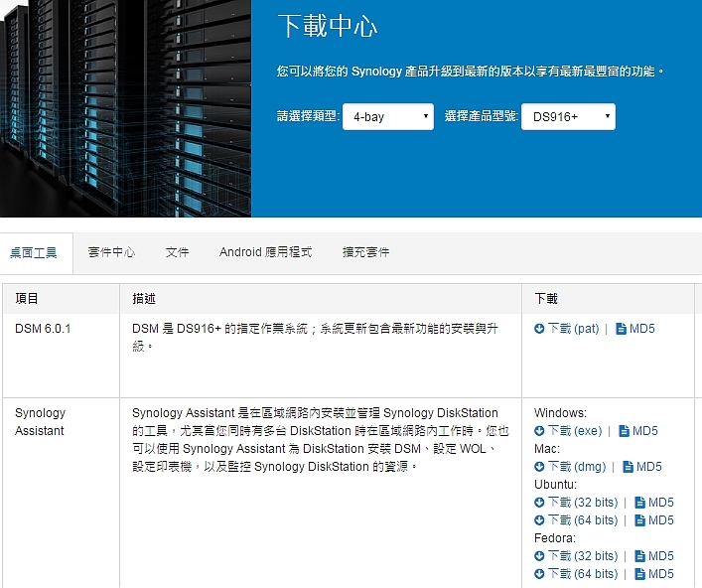Click the server rack banner image
Image resolution: width=702 pixels, height=588 pixels.
[125, 107]
